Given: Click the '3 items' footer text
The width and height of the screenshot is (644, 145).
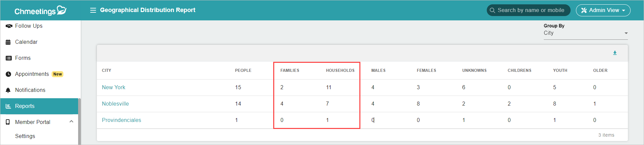Looking at the screenshot, I should (606, 135).
